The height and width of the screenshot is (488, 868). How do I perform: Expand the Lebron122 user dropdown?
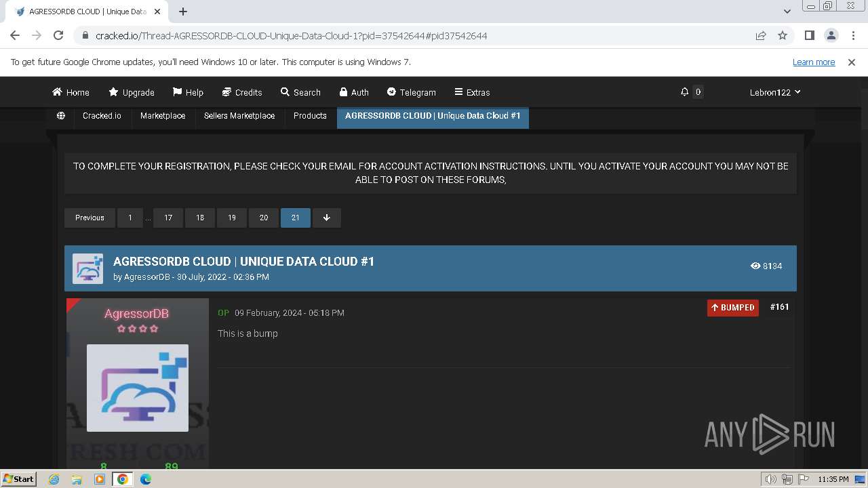(x=775, y=92)
